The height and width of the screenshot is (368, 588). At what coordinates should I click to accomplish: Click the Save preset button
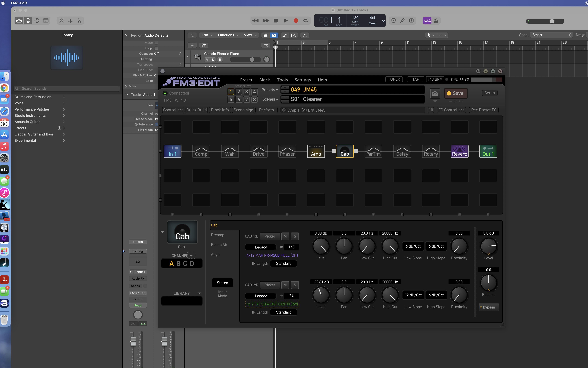(456, 93)
